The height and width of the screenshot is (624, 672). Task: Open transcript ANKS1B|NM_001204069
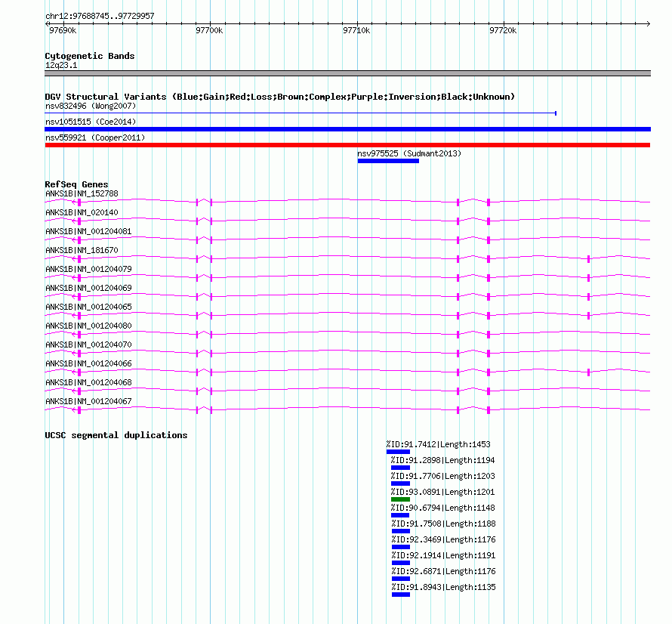click(88, 288)
